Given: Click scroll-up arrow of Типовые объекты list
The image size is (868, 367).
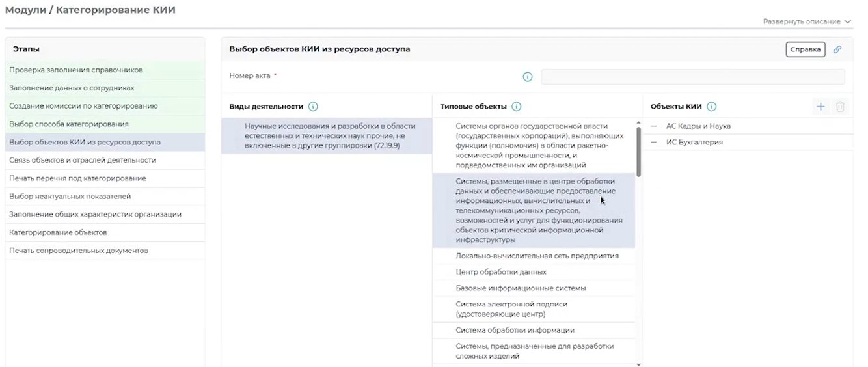Looking at the screenshot, I should [x=638, y=122].
